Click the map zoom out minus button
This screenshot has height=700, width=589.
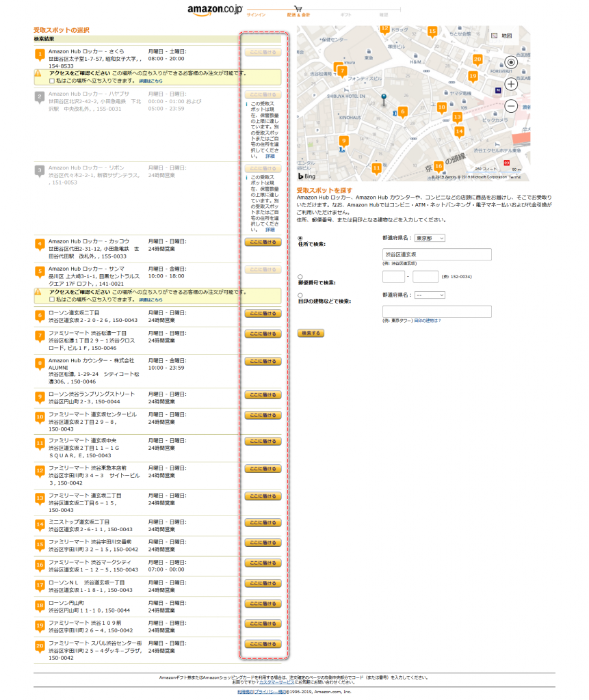tap(510, 106)
